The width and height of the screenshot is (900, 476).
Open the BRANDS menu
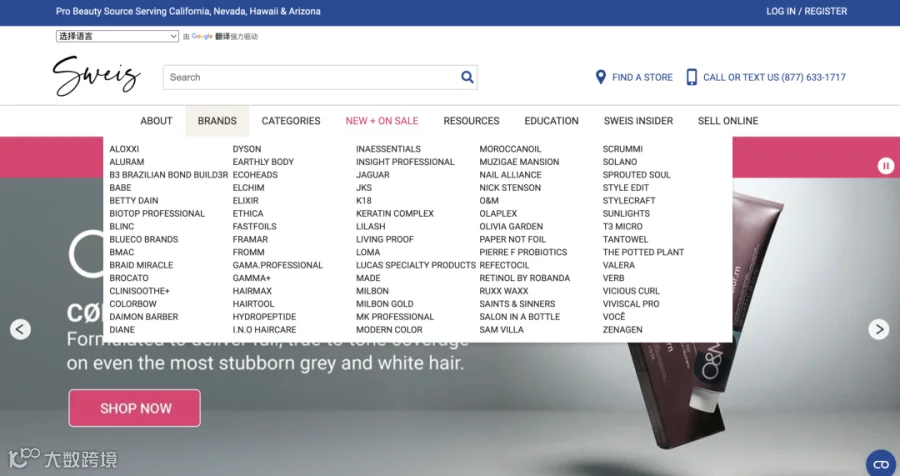[x=217, y=121]
